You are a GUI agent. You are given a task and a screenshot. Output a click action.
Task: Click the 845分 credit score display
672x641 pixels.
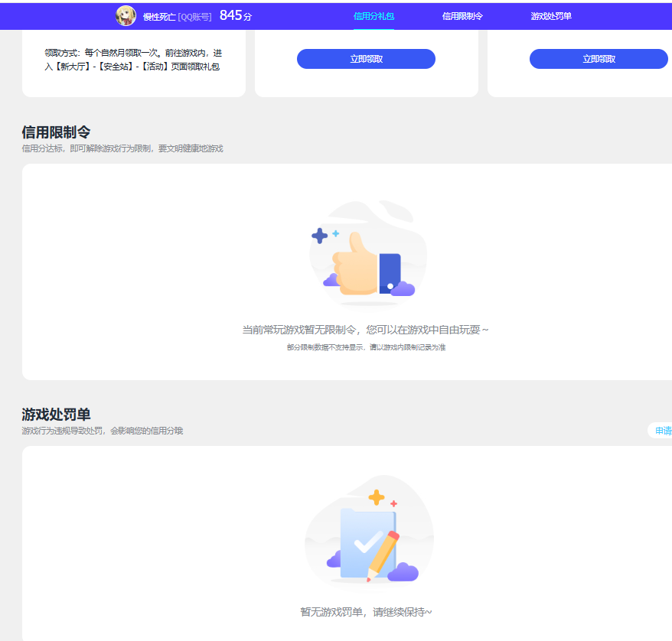point(235,13)
